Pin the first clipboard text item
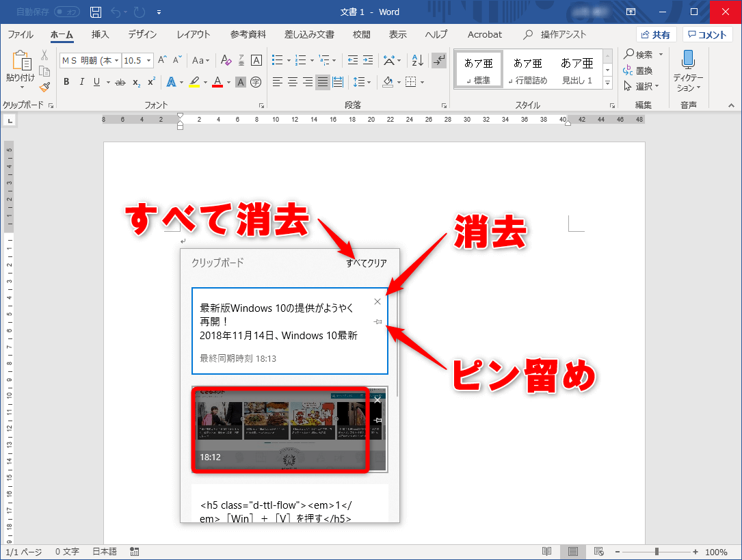Image resolution: width=742 pixels, height=560 pixels. point(377,321)
